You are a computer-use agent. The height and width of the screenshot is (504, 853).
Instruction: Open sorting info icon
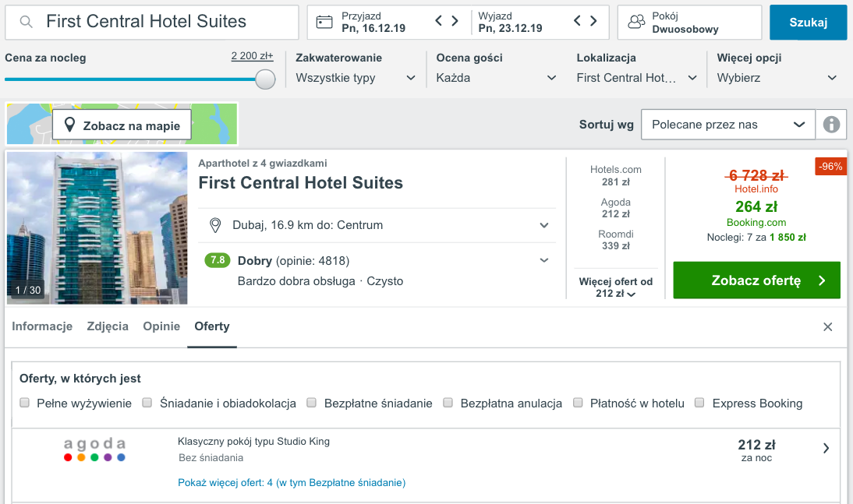[830, 125]
